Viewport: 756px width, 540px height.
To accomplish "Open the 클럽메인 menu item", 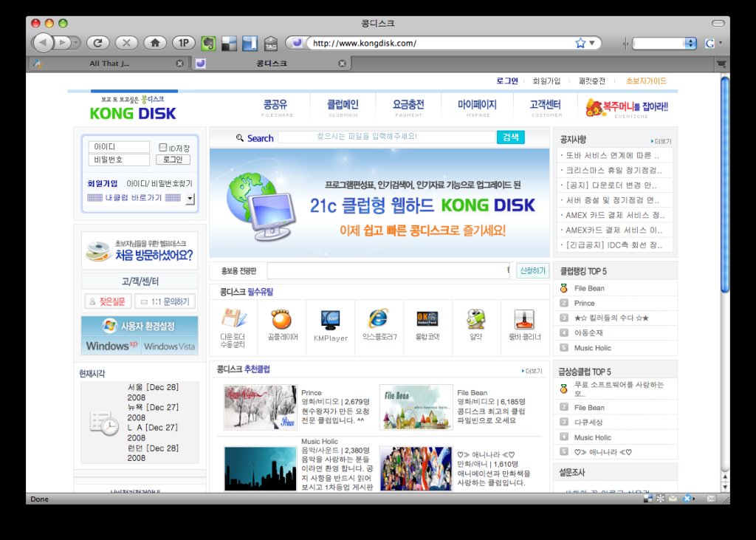I will pyautogui.click(x=343, y=107).
